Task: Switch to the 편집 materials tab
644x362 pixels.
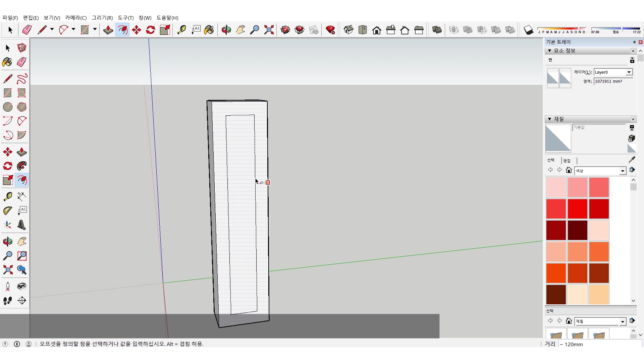Action: point(567,161)
